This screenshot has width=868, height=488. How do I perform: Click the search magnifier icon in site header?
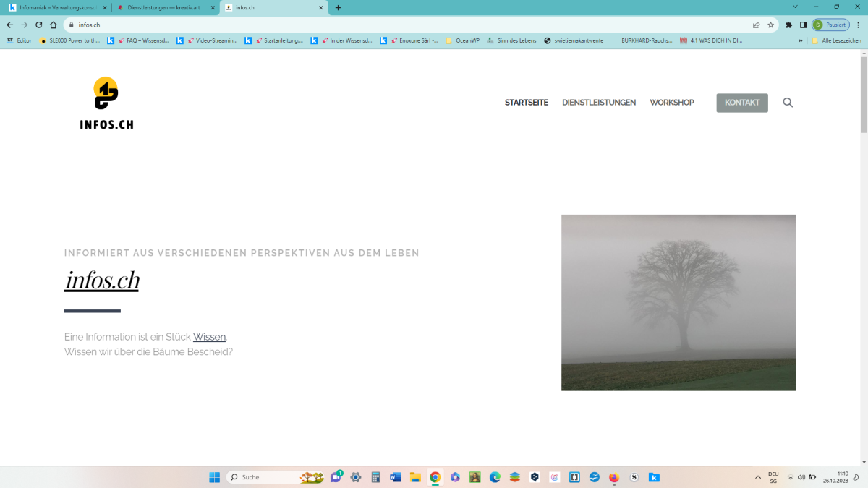(x=788, y=103)
